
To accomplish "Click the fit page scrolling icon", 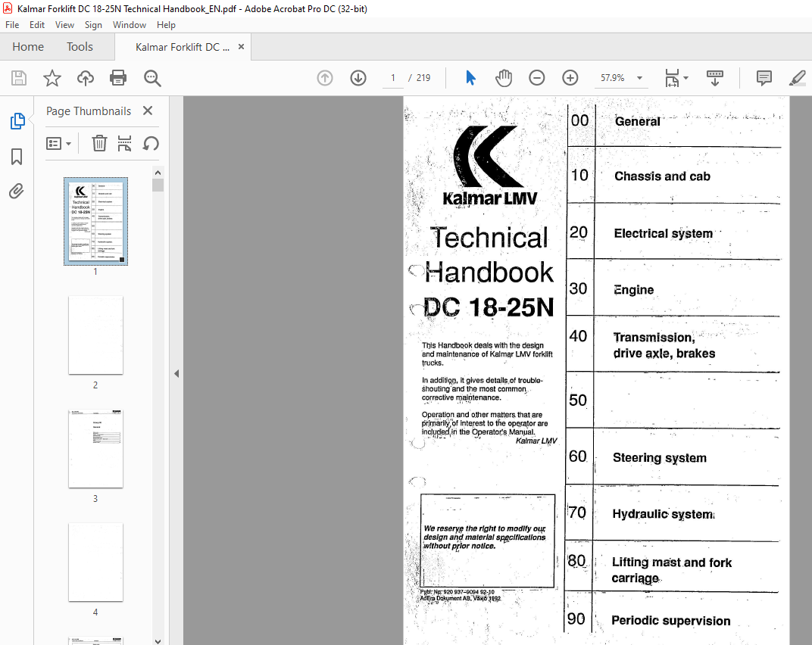I will point(672,78).
